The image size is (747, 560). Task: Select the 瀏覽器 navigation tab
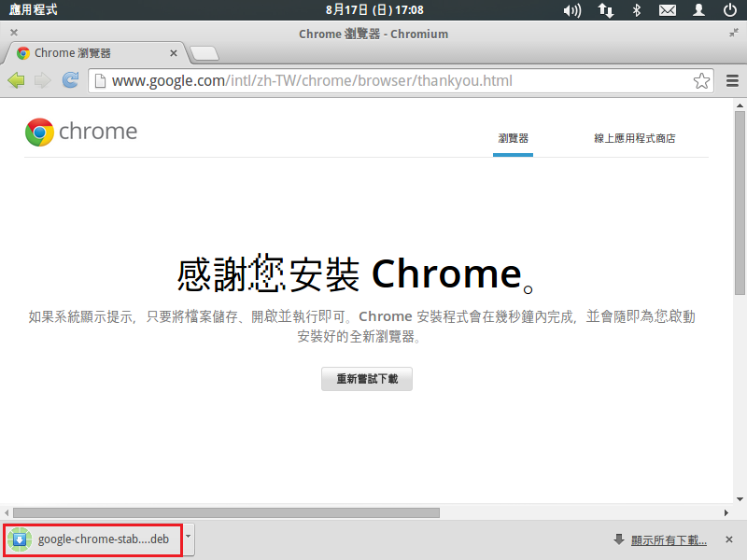[x=513, y=138]
